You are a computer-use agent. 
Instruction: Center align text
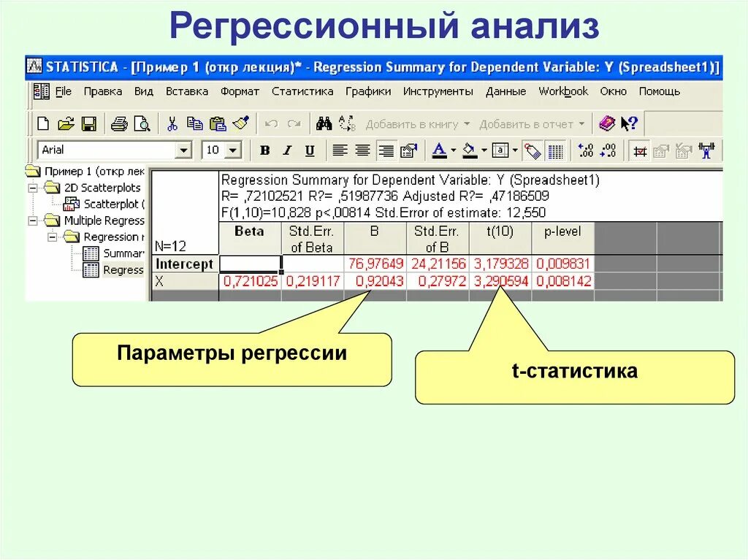coord(362,151)
